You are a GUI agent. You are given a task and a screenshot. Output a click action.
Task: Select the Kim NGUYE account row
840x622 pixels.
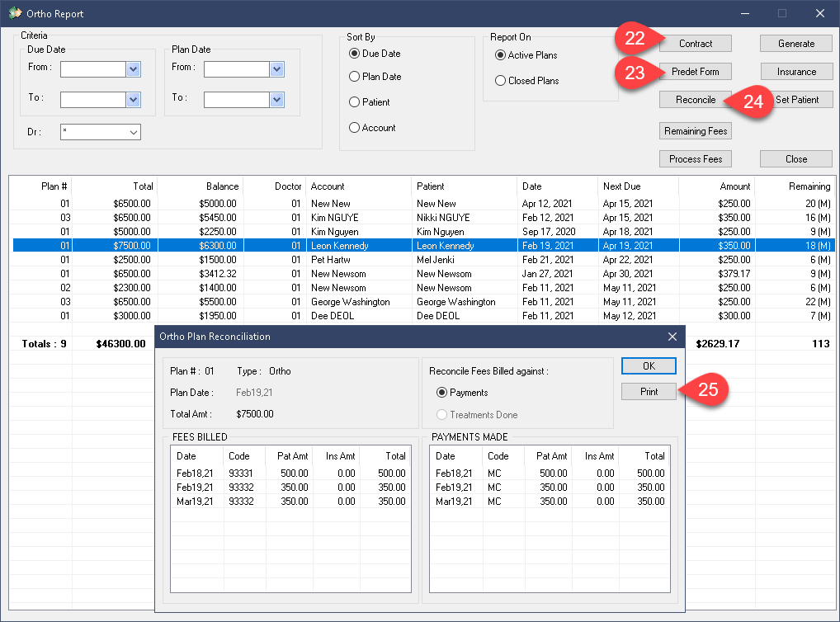point(335,218)
